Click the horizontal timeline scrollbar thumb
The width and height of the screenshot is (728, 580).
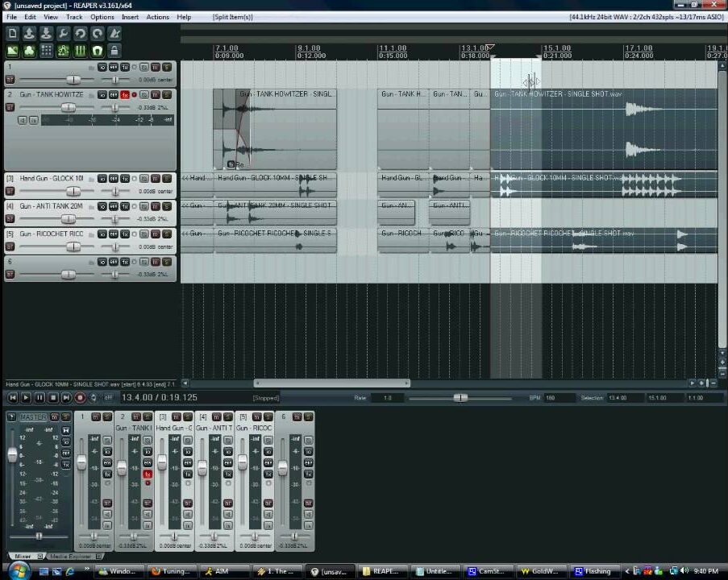(x=332, y=383)
